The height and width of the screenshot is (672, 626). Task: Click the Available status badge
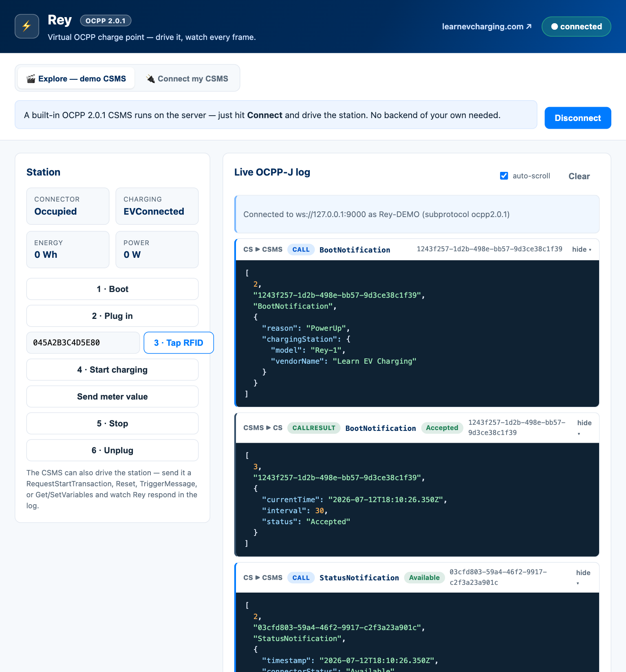tap(424, 578)
